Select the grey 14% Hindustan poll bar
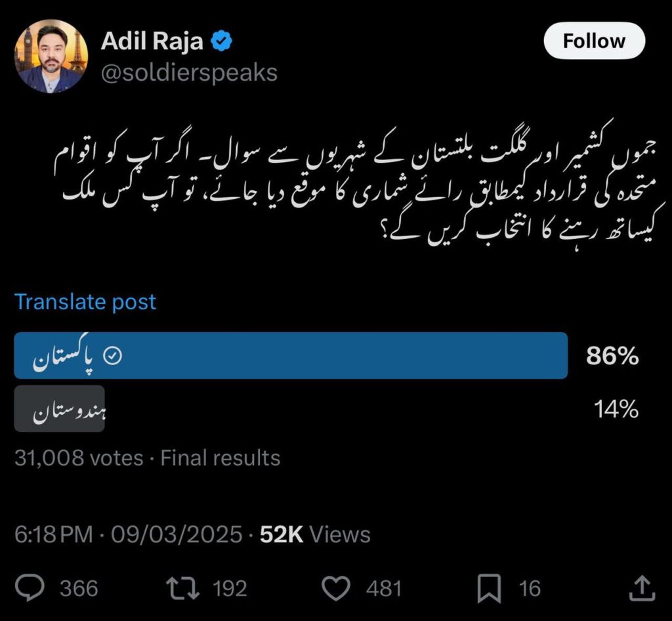Image resolution: width=672 pixels, height=621 pixels. 59,409
